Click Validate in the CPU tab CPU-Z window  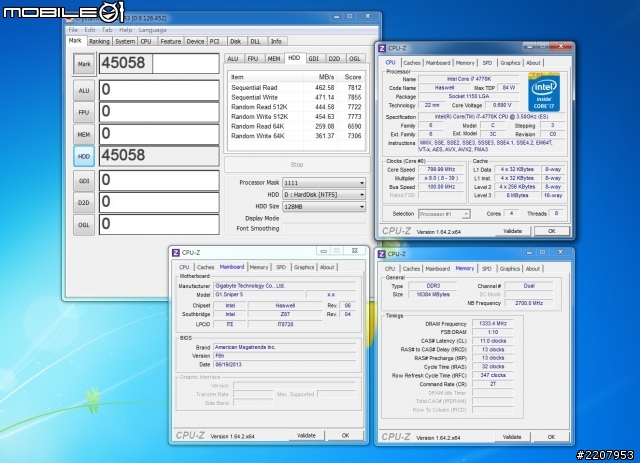(x=513, y=231)
